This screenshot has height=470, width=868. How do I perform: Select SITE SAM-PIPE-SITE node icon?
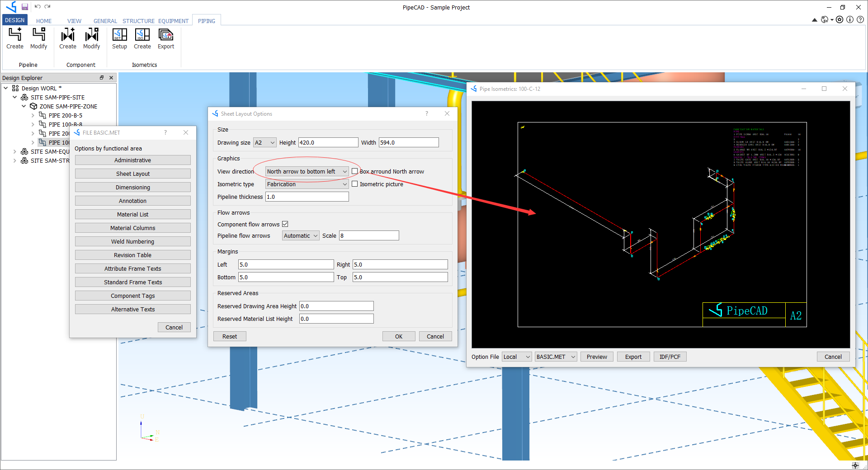pyautogui.click(x=24, y=98)
